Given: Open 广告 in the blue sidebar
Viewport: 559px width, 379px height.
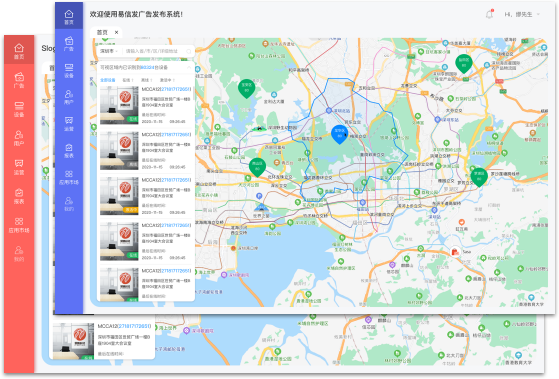Looking at the screenshot, I should [69, 43].
